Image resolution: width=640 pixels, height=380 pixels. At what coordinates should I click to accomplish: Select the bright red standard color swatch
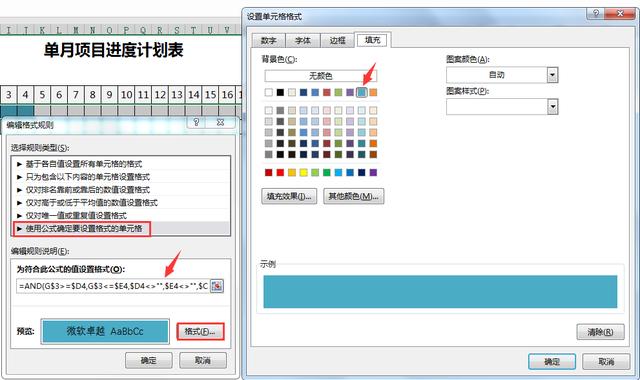click(280, 173)
